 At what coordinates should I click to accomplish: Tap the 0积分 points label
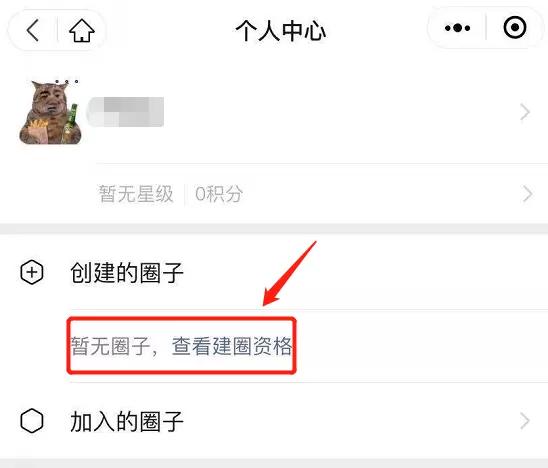point(219,194)
